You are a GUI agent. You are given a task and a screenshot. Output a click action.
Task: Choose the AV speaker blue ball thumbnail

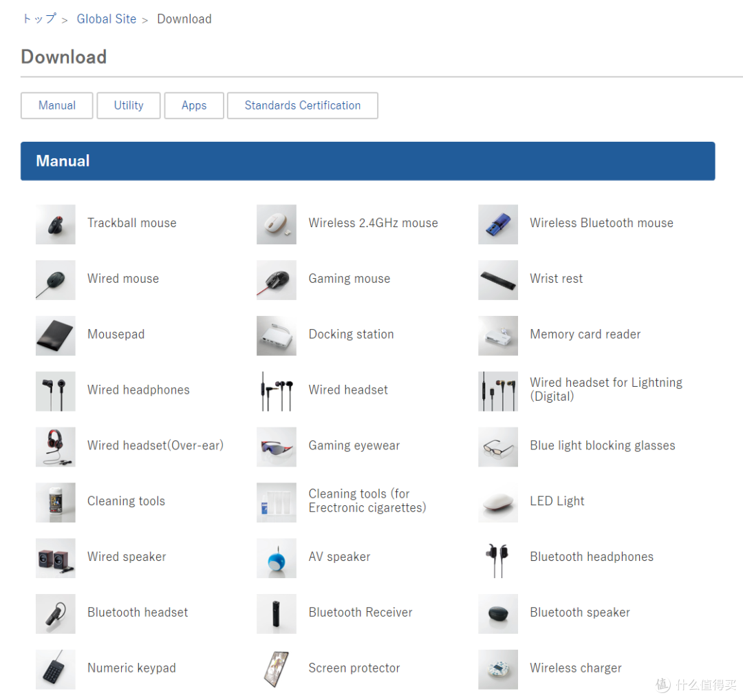click(277, 558)
